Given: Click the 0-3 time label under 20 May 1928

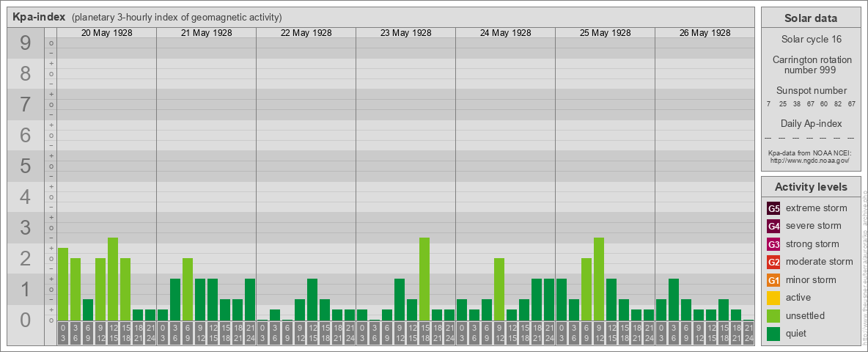Looking at the screenshot, I should tap(63, 333).
